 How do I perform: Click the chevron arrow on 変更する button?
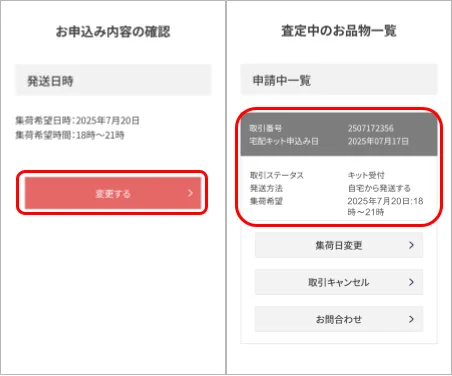click(190, 193)
